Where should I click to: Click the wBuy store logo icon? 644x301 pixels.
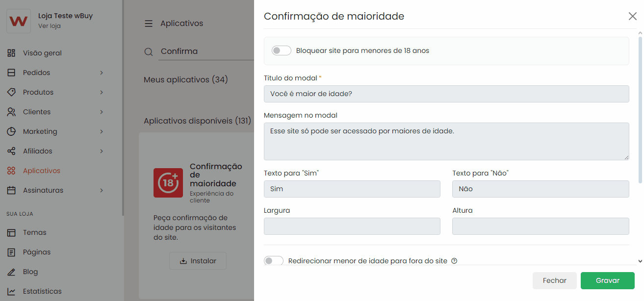19,21
